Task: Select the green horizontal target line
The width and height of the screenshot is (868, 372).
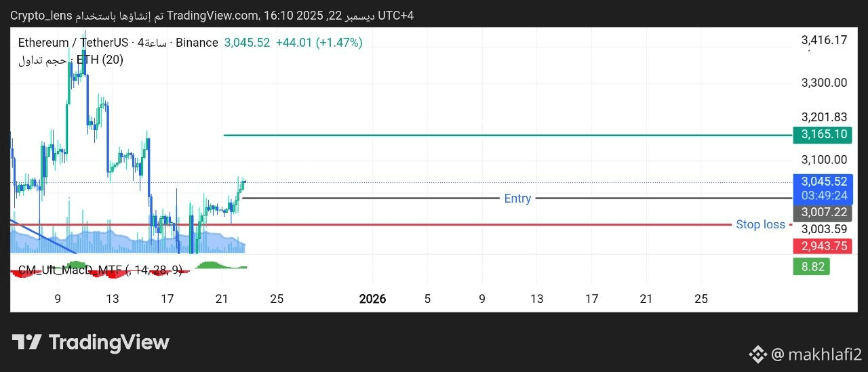Action: [475, 135]
